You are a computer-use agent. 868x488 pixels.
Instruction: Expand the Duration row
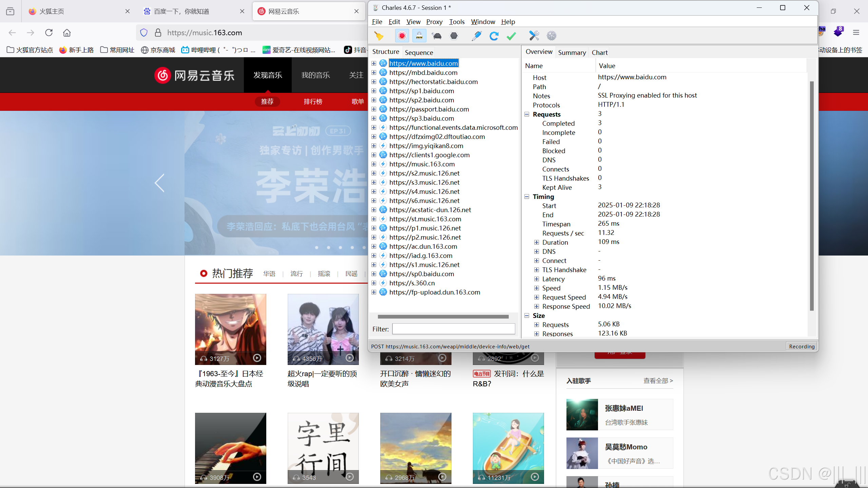(x=537, y=242)
